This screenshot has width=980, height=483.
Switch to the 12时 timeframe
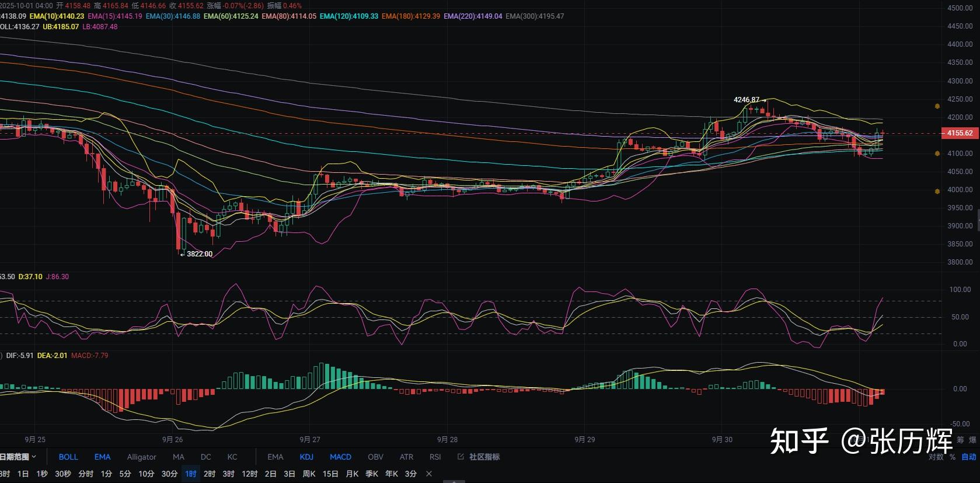tap(250, 474)
